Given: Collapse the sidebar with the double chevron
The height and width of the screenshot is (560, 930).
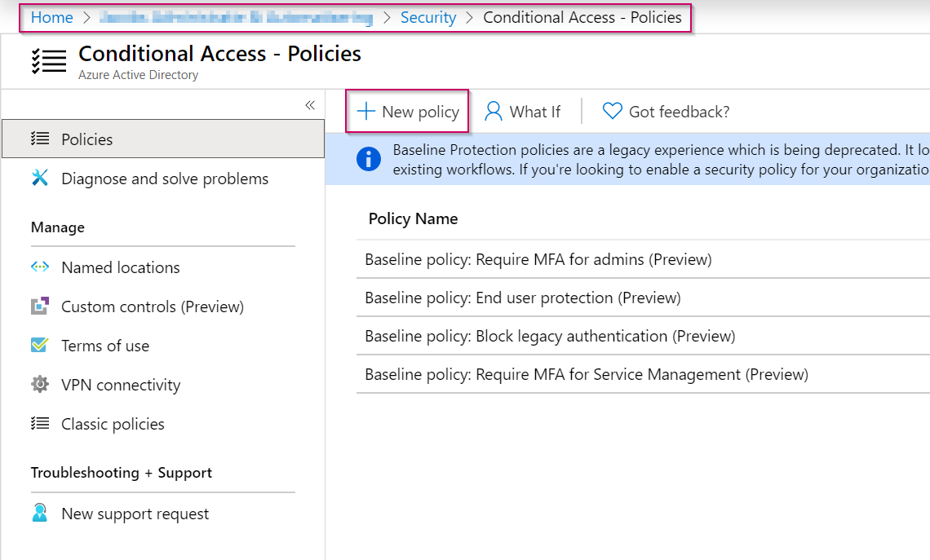Looking at the screenshot, I should 310,105.
